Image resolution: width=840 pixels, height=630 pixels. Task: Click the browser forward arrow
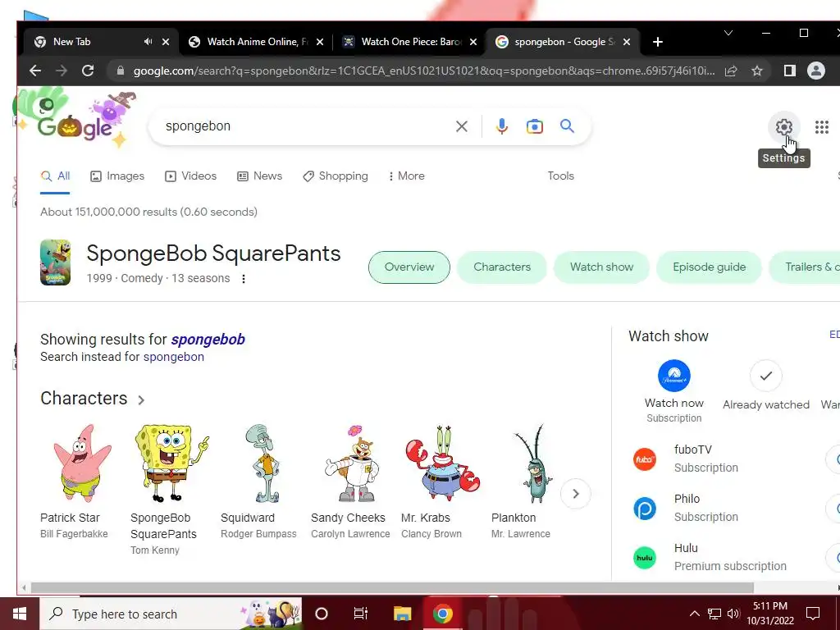62,71
